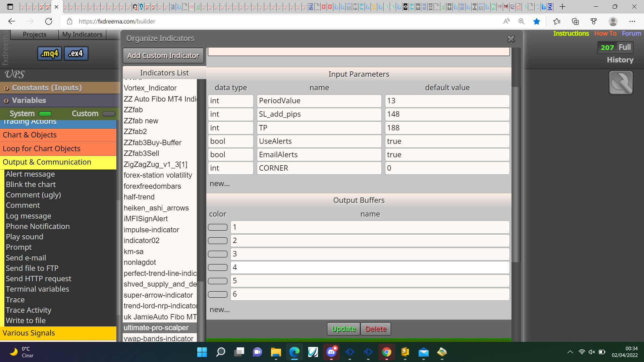
Task: Close the Organize Indicators dialog
Action: 511,39
